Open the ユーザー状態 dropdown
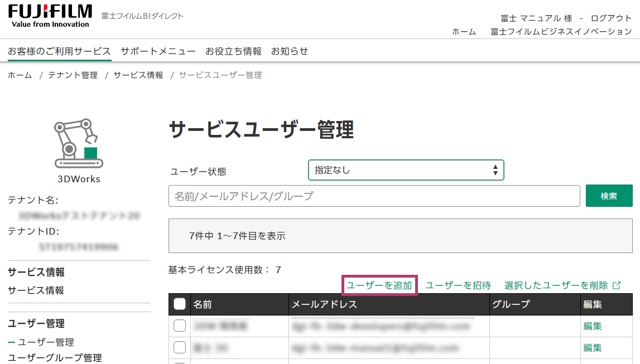The width and height of the screenshot is (640, 364). (x=406, y=170)
